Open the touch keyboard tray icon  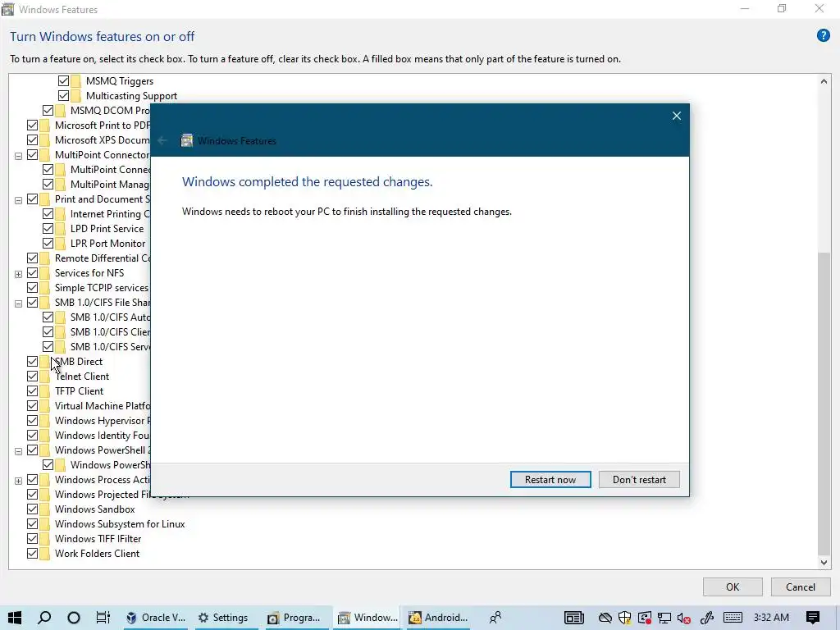pos(733,618)
